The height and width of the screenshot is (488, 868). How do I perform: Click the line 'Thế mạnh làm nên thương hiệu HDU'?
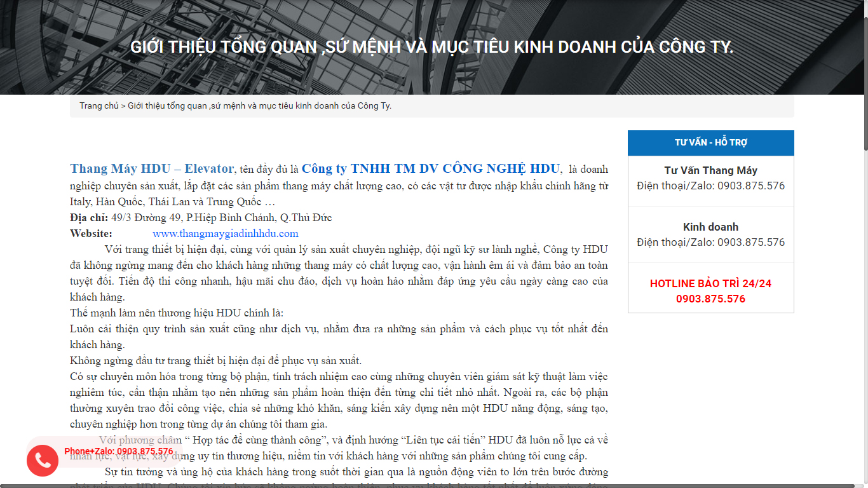(x=177, y=313)
